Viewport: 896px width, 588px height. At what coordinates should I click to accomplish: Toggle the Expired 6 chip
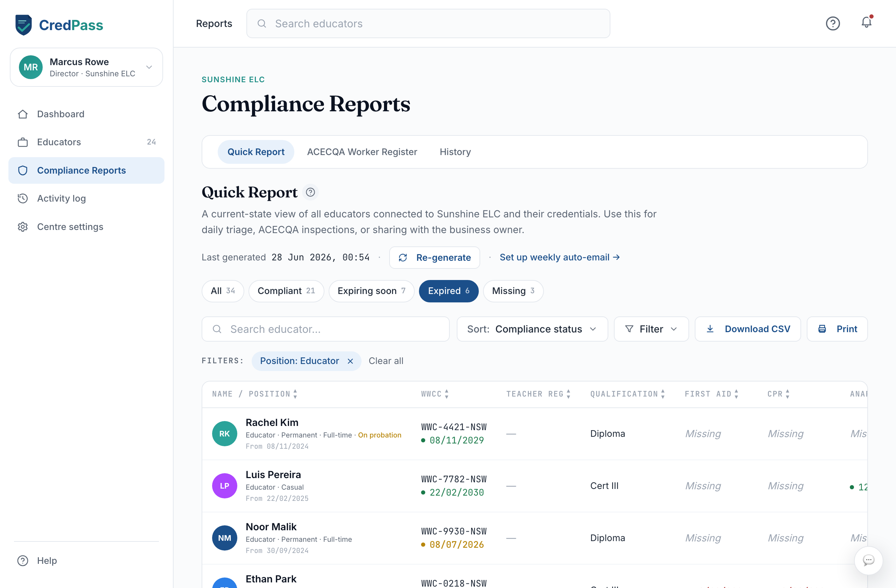click(448, 291)
